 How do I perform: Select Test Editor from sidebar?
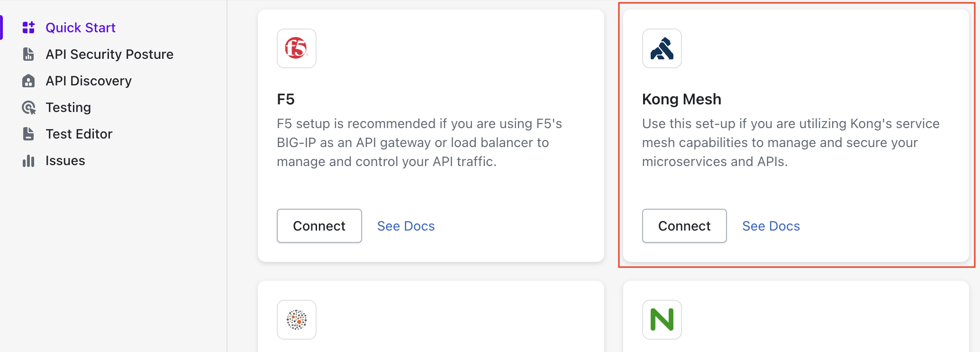click(79, 134)
